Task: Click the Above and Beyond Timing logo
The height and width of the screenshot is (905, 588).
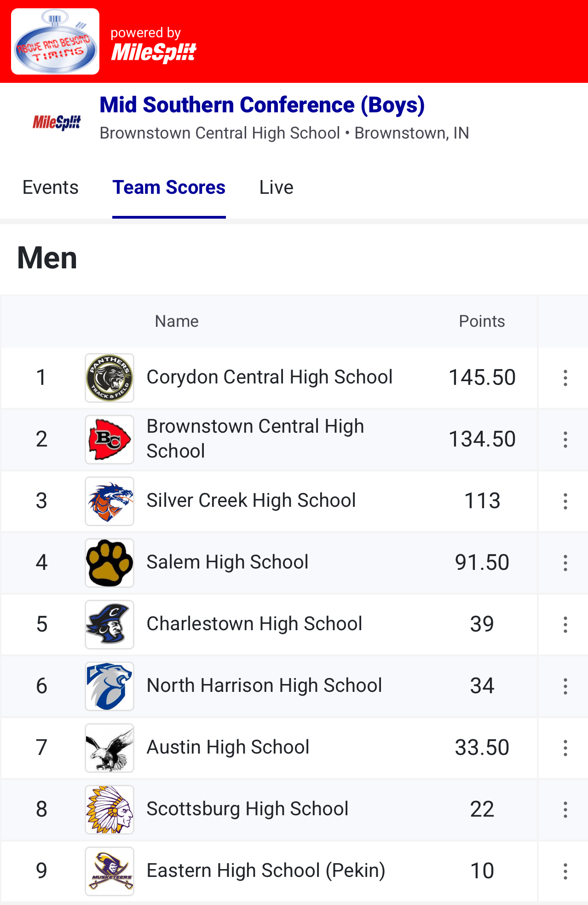Action: click(x=55, y=41)
